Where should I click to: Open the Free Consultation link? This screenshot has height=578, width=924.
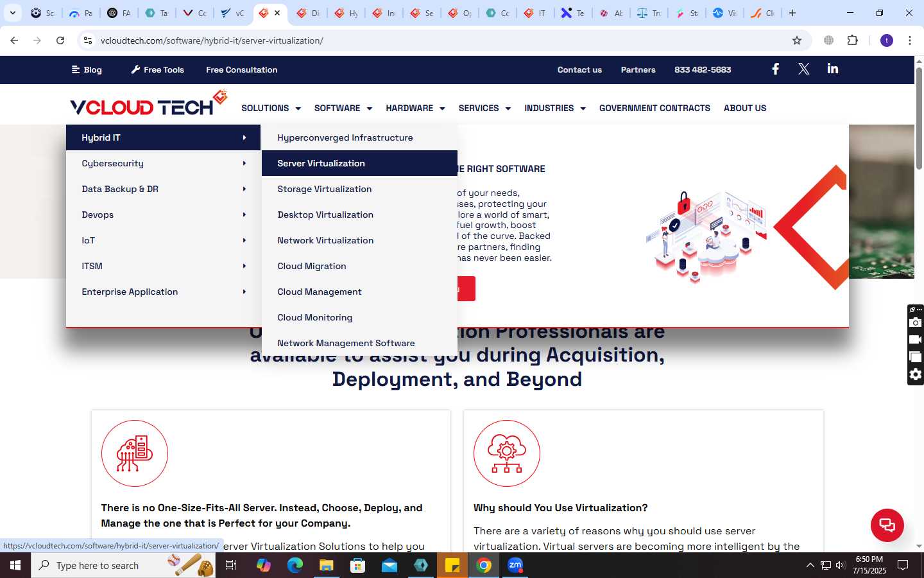[x=242, y=69]
